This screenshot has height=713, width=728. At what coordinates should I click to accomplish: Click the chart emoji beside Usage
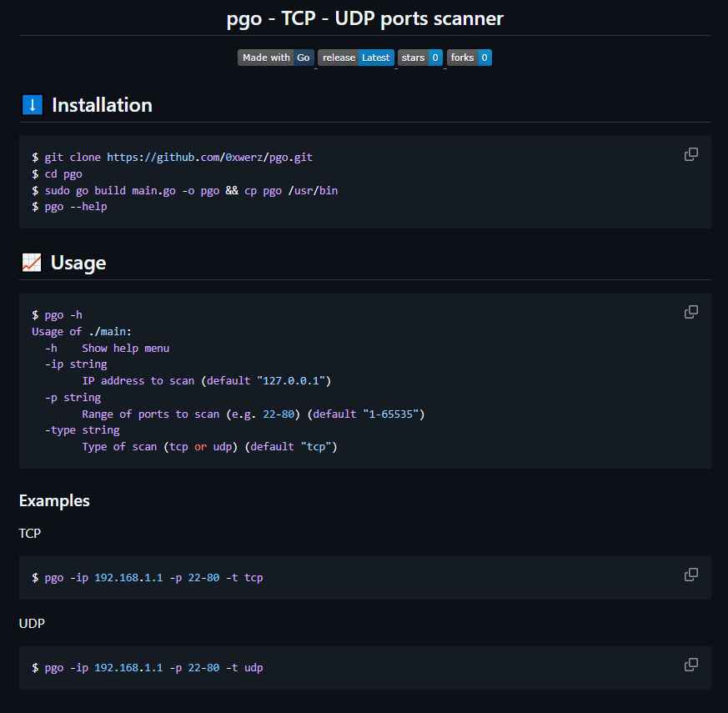[32, 263]
